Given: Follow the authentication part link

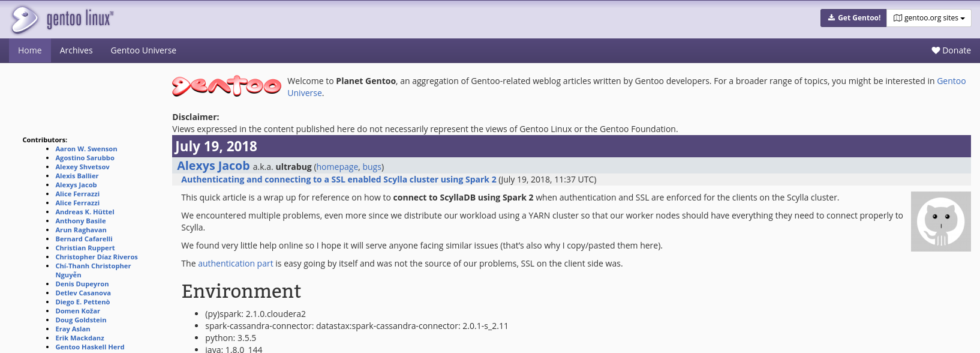Looking at the screenshot, I should pyautogui.click(x=235, y=264).
